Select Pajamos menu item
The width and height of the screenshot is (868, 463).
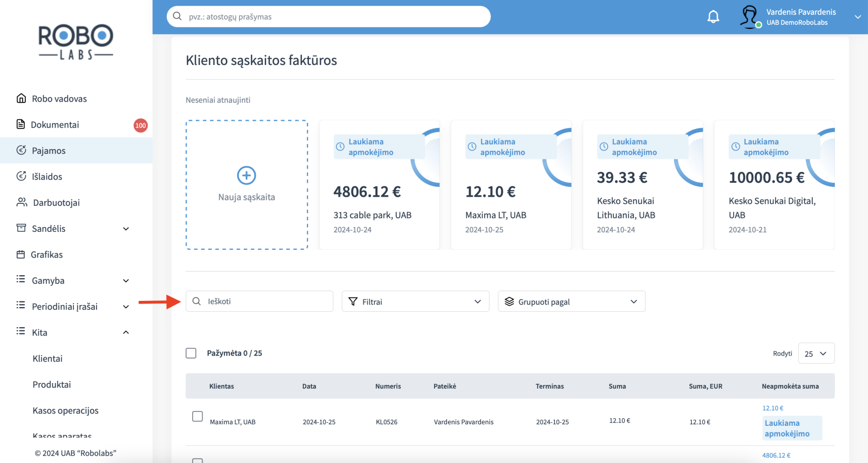pyautogui.click(x=76, y=150)
